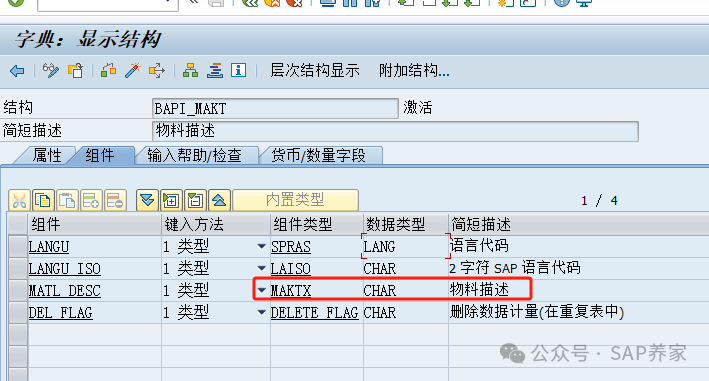Click the 1 / 4 entry counter
Image resolution: width=709 pixels, height=381 pixels.
[599, 201]
